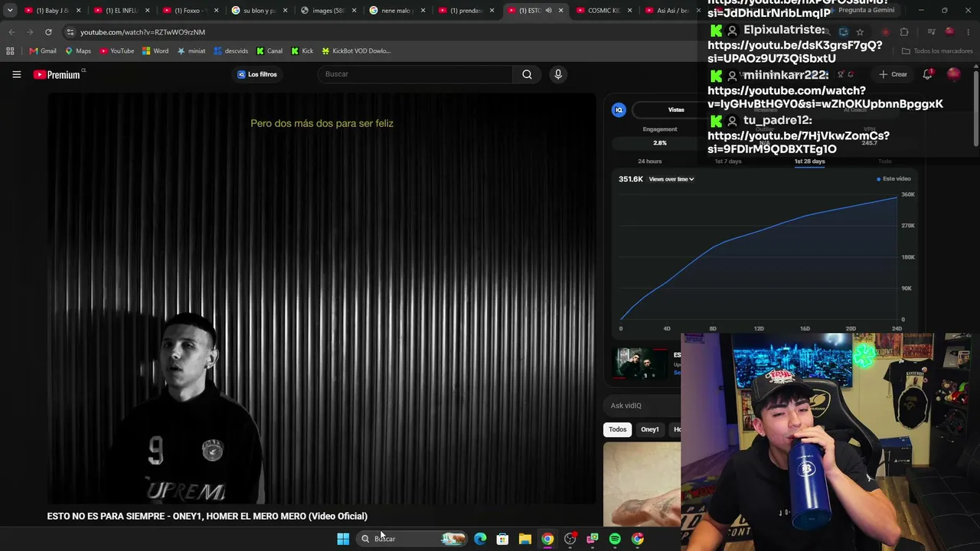
Task: Open the Gmail bookmark
Action: (x=43, y=51)
